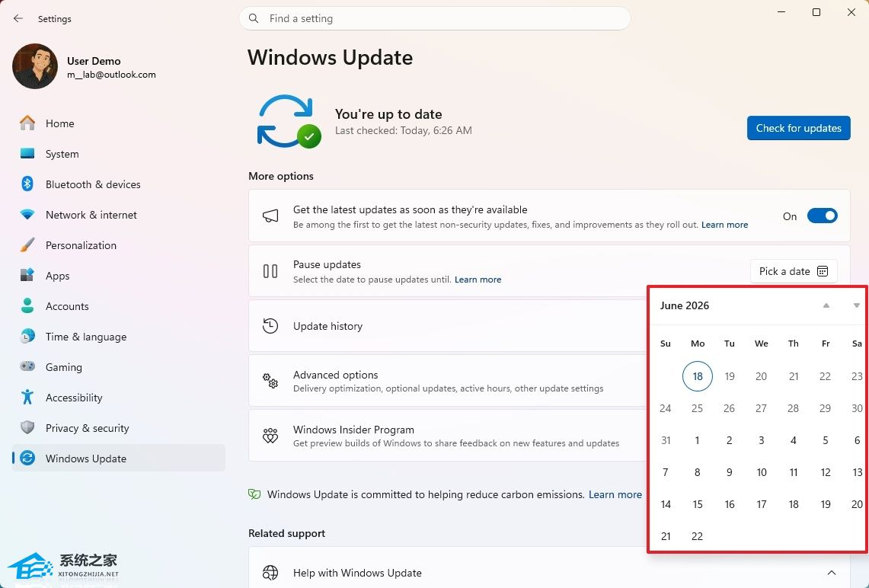This screenshot has height=588, width=869.
Task: Click Check for updates button
Action: tap(799, 128)
